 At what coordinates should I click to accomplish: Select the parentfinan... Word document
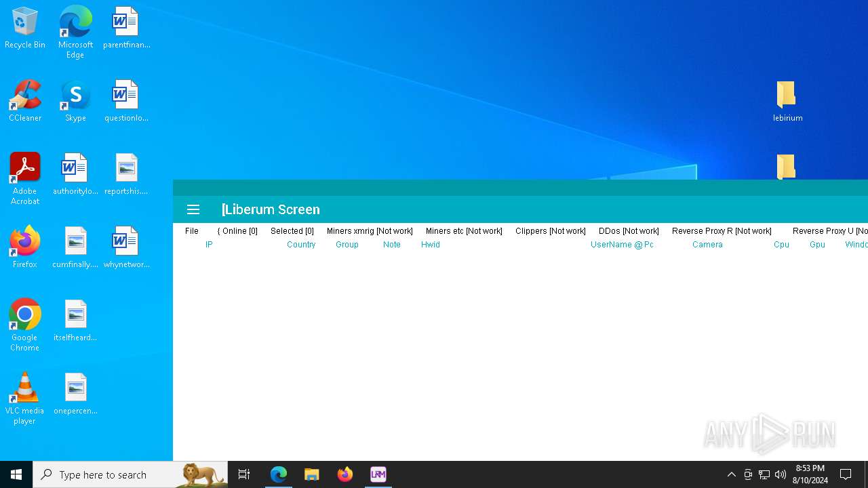point(126,28)
